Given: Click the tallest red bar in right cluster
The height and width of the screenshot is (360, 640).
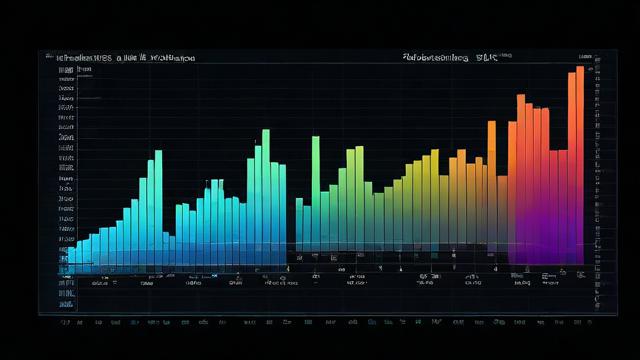Looking at the screenshot, I should pos(521,179).
